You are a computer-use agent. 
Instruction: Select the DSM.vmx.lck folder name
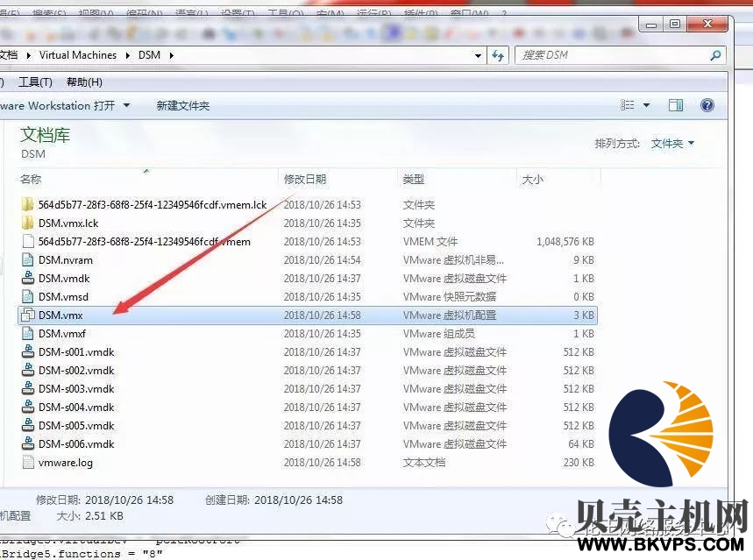pos(68,223)
